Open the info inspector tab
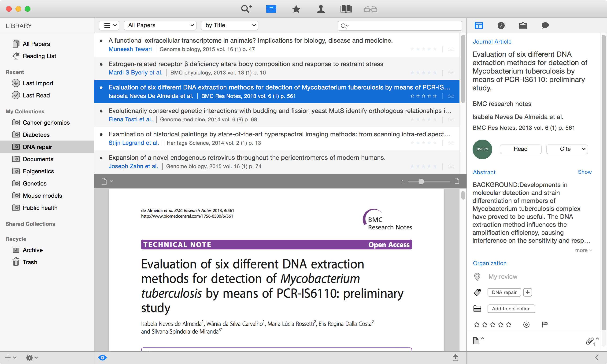 pos(501,26)
